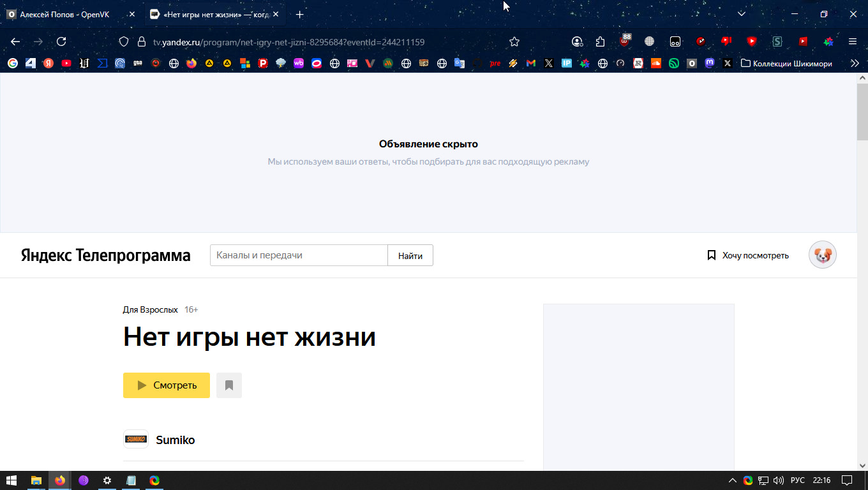Open the SoundCloud bookmark icon
This screenshot has width=868, height=490.
[656, 63]
